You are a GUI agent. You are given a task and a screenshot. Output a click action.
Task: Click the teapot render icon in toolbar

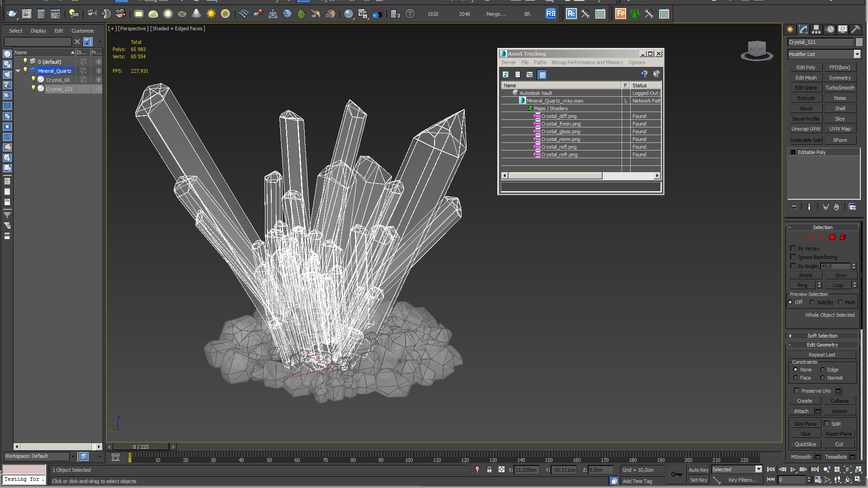[x=12, y=14]
